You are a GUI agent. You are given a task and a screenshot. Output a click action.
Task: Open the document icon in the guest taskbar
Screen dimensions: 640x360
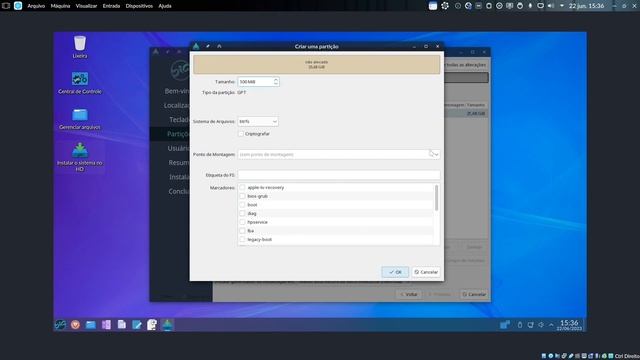[121, 324]
